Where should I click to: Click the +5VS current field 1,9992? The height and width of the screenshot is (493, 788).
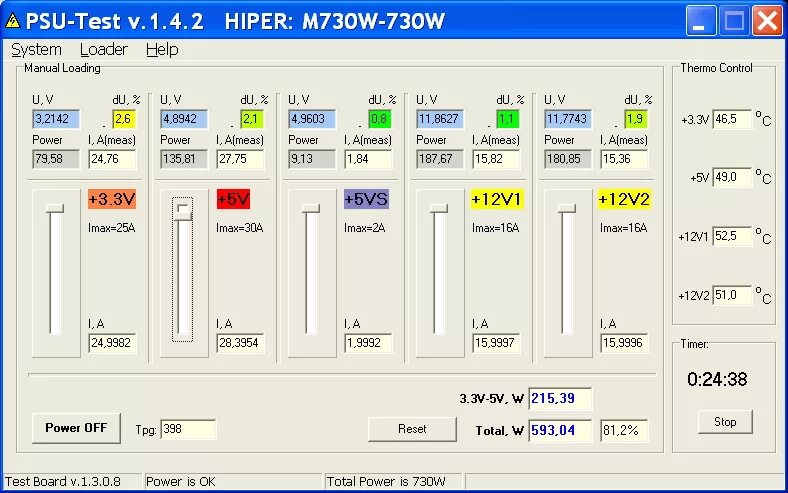(368, 343)
